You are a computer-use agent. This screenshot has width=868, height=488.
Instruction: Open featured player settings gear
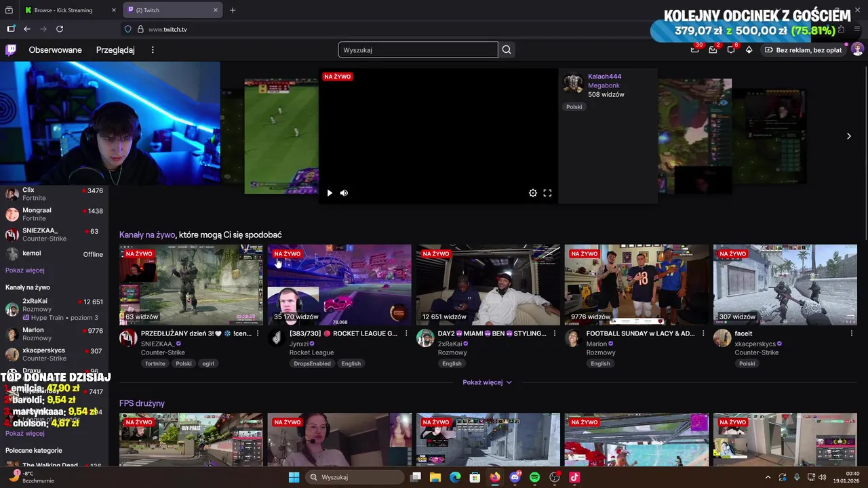(x=533, y=193)
